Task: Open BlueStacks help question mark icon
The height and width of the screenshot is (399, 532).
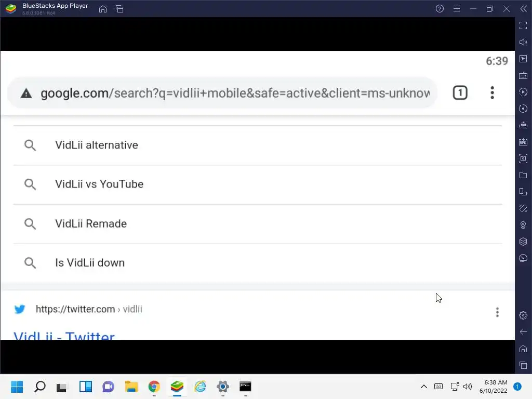Action: coord(440,9)
